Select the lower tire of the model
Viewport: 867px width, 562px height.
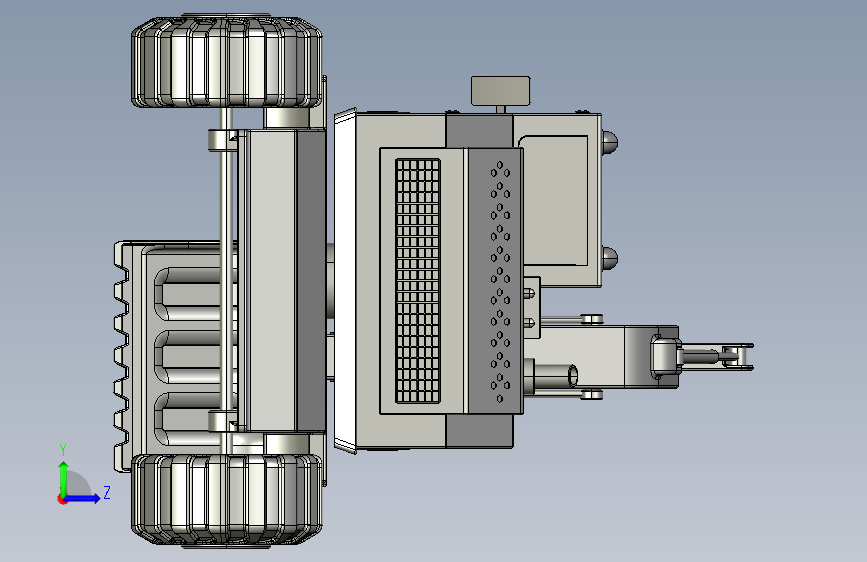pyautogui.click(x=227, y=501)
